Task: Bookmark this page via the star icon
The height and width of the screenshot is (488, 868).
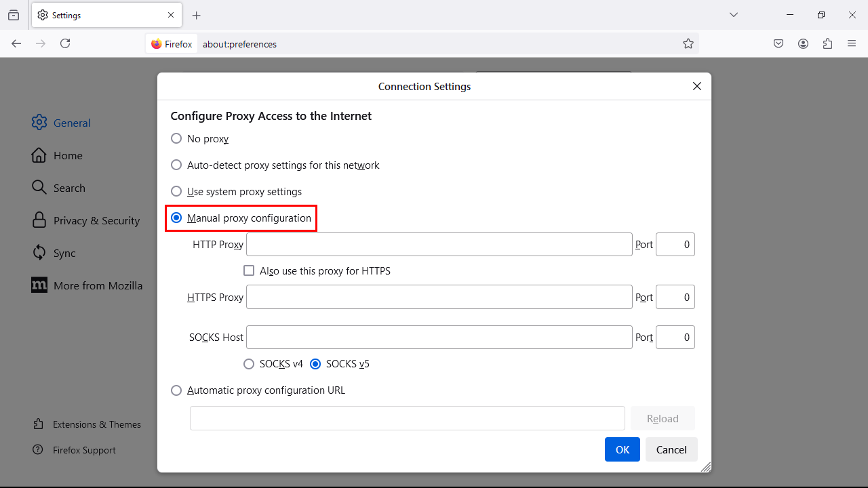Action: [688, 43]
